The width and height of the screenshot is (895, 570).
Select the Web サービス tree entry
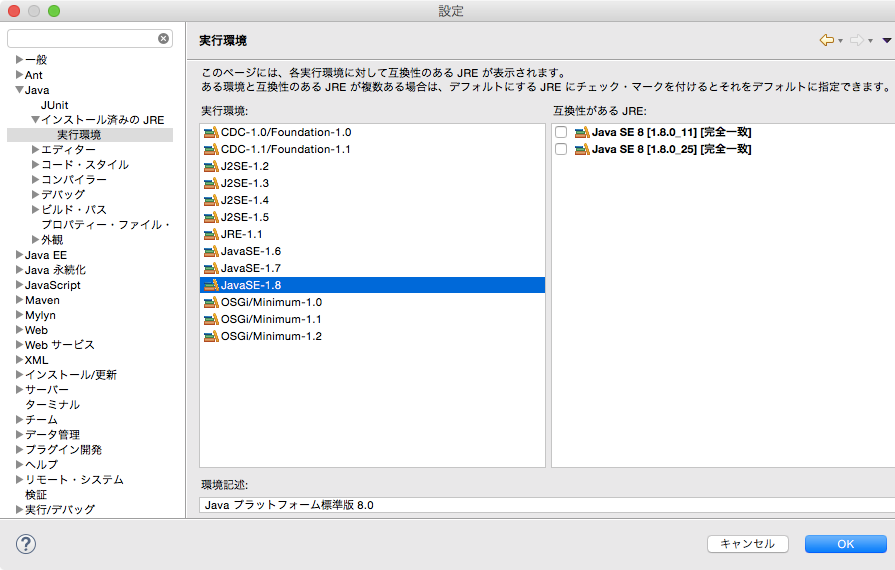(59, 345)
